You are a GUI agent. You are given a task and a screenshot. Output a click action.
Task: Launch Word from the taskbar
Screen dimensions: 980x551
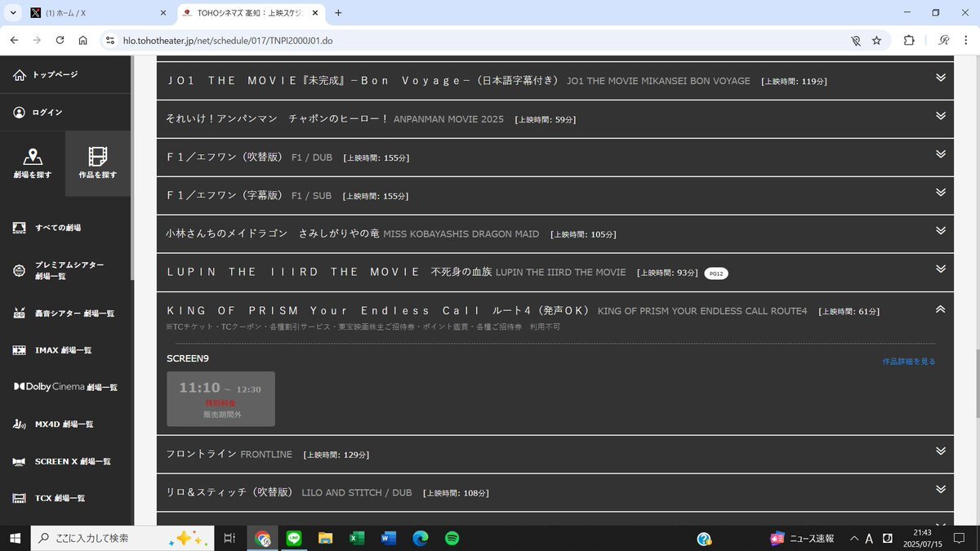click(388, 539)
